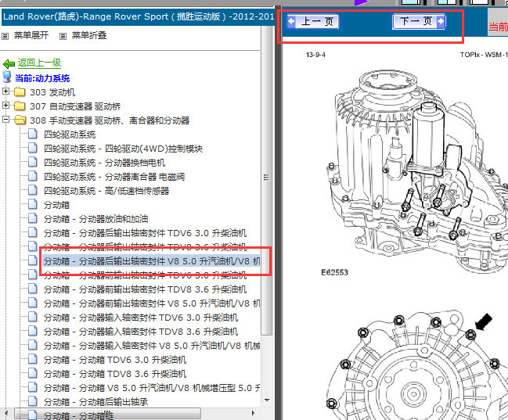Screen dimensions: 508x420
Task: Click the open 308 folder icon
Action: [x=20, y=120]
